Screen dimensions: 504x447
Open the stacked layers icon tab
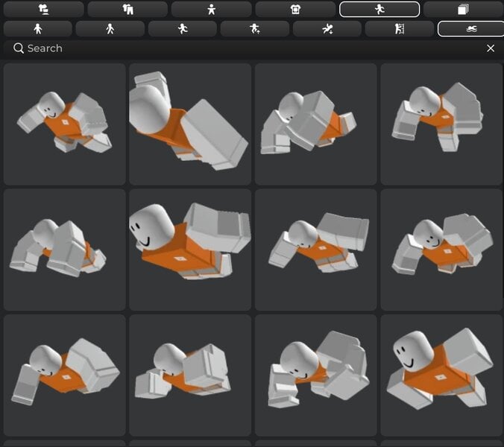tap(463, 9)
